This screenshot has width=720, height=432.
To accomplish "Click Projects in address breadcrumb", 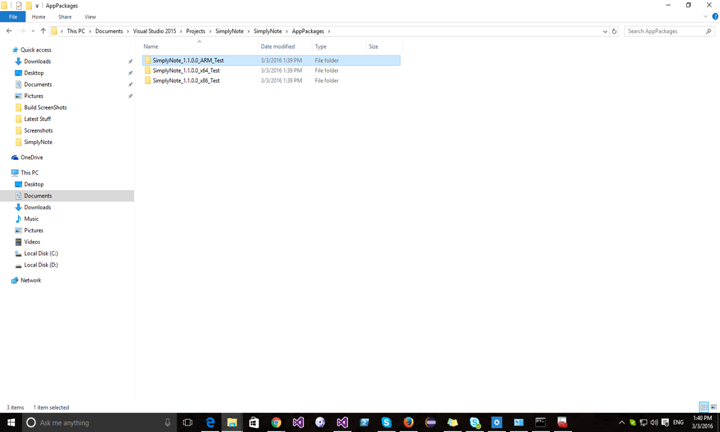I will click(x=196, y=31).
